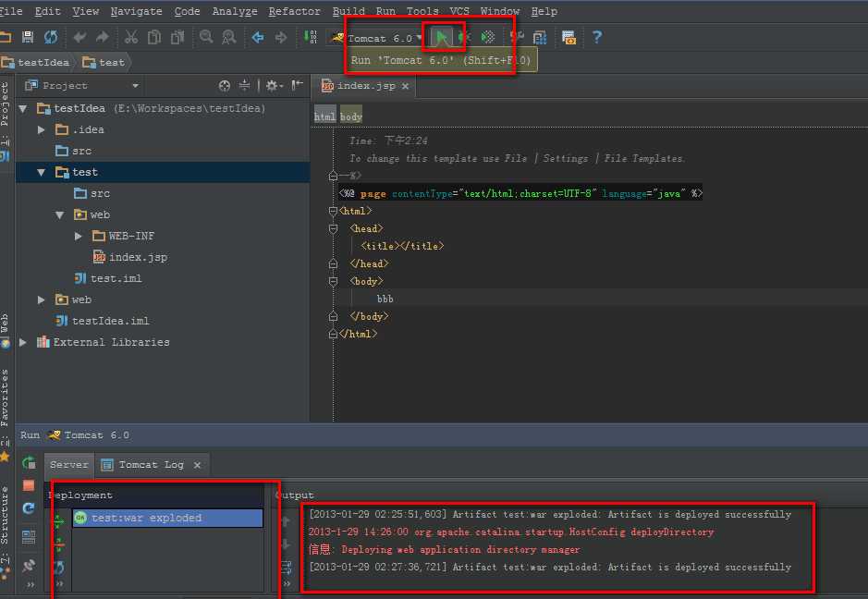
Task: Click Scroll from Source target icon
Action: click(225, 86)
